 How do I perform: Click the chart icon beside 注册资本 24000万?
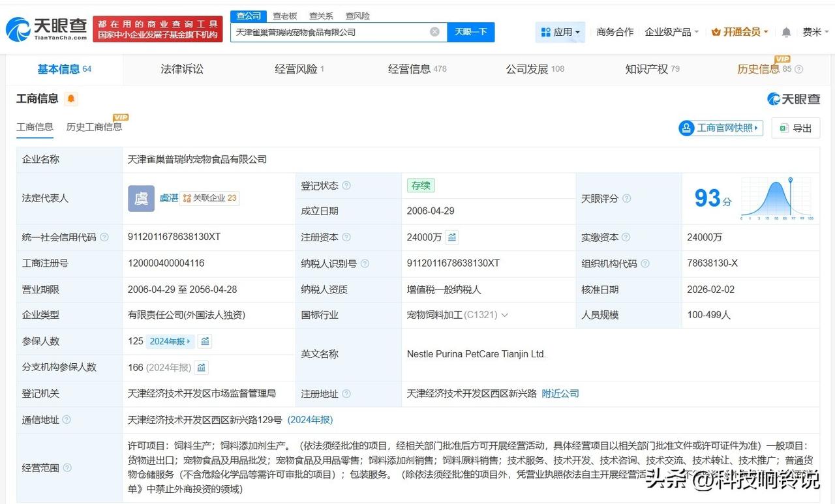(x=452, y=237)
